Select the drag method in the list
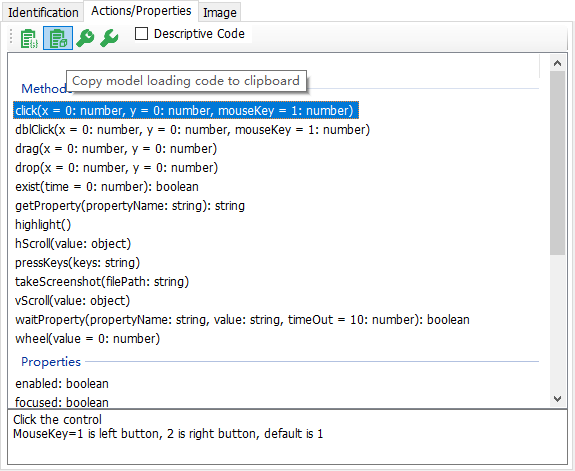Image resolution: width=575 pixels, height=471 pixels. tap(116, 149)
